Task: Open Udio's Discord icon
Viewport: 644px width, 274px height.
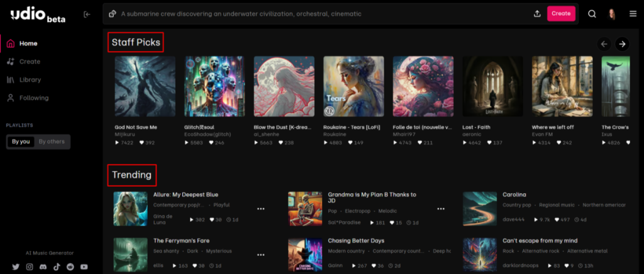Action: click(43, 266)
